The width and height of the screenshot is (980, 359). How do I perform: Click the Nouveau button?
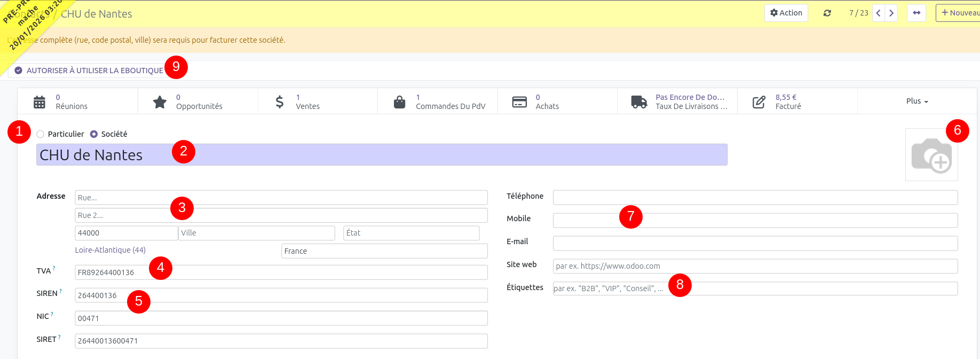point(959,13)
